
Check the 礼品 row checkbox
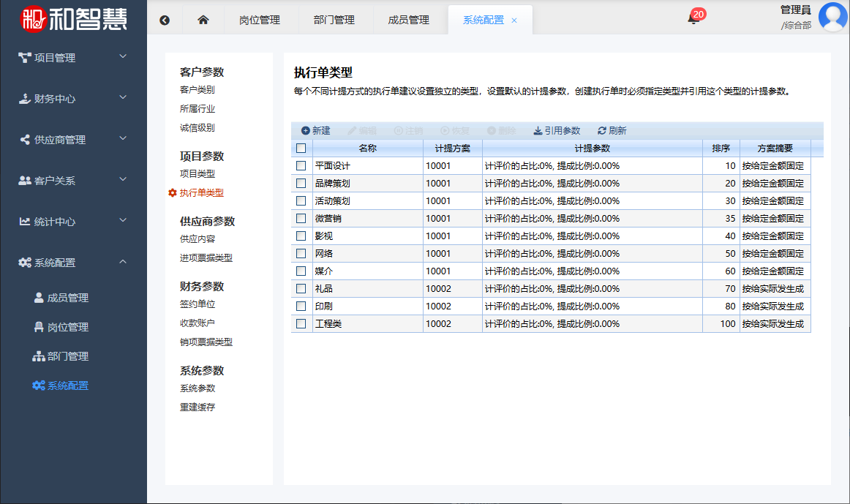tap(301, 288)
